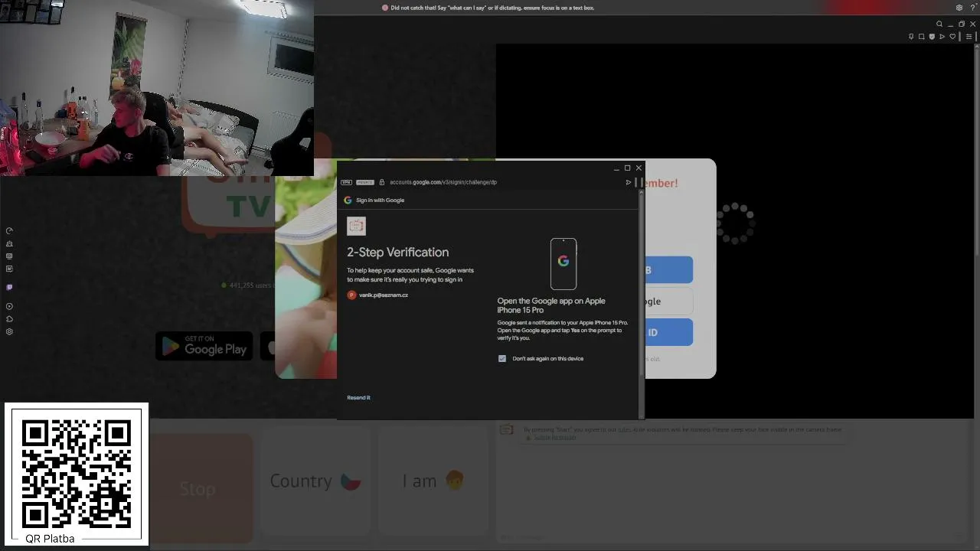The height and width of the screenshot is (551, 980).
Task: Click the search magnifier in browser title bar
Action: (x=939, y=24)
